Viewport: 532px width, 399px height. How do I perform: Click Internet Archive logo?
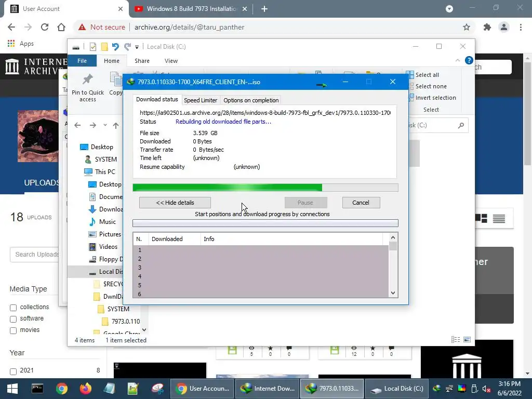36,66
